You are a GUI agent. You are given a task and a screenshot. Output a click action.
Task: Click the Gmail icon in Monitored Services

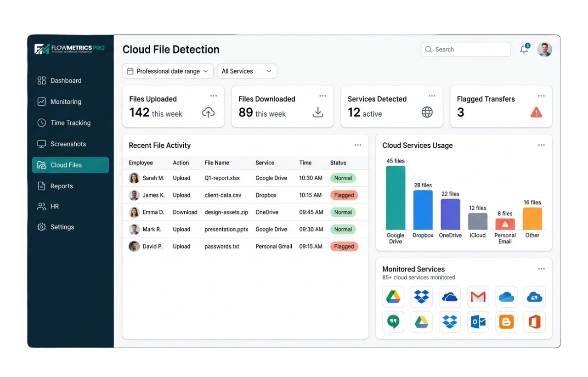(x=478, y=297)
